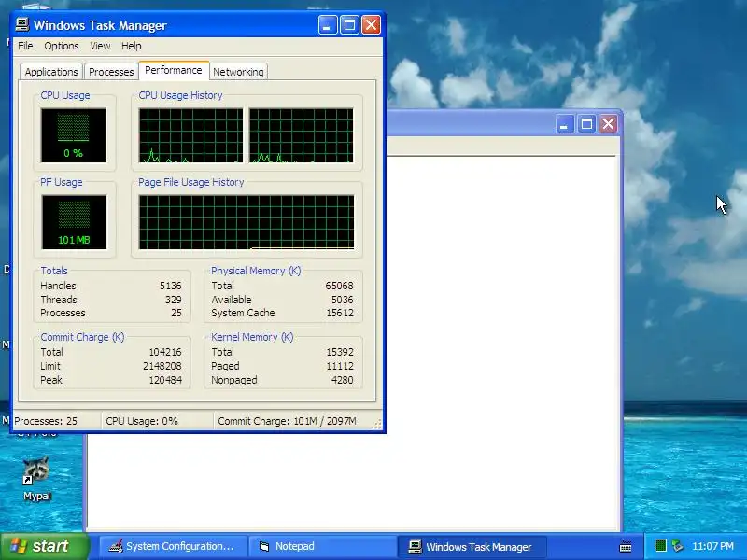The width and height of the screenshot is (747, 560).
Task: Switch to the Processes tab
Action: click(111, 72)
